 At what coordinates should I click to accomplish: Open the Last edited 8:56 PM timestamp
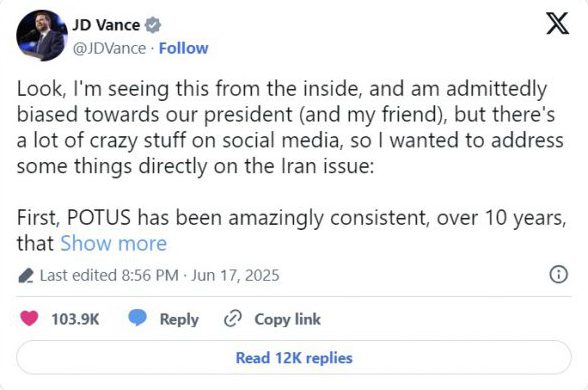[x=109, y=275]
